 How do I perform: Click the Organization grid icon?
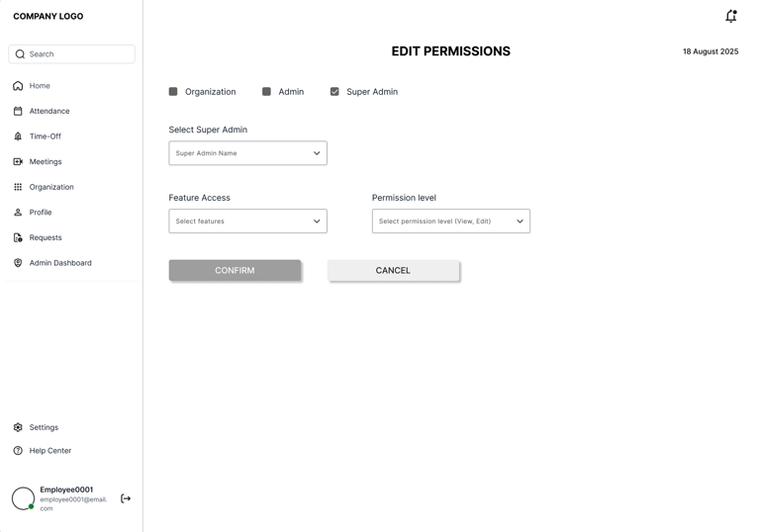(x=18, y=187)
